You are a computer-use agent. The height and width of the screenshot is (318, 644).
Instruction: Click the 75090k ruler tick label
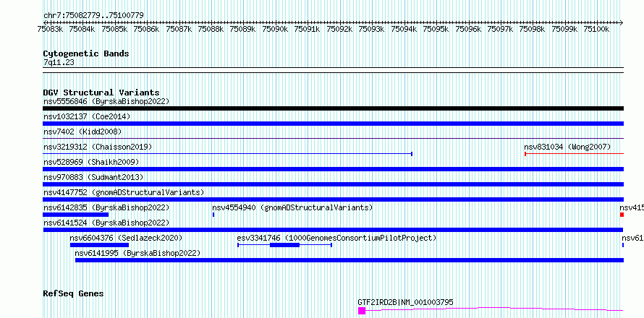[275, 29]
